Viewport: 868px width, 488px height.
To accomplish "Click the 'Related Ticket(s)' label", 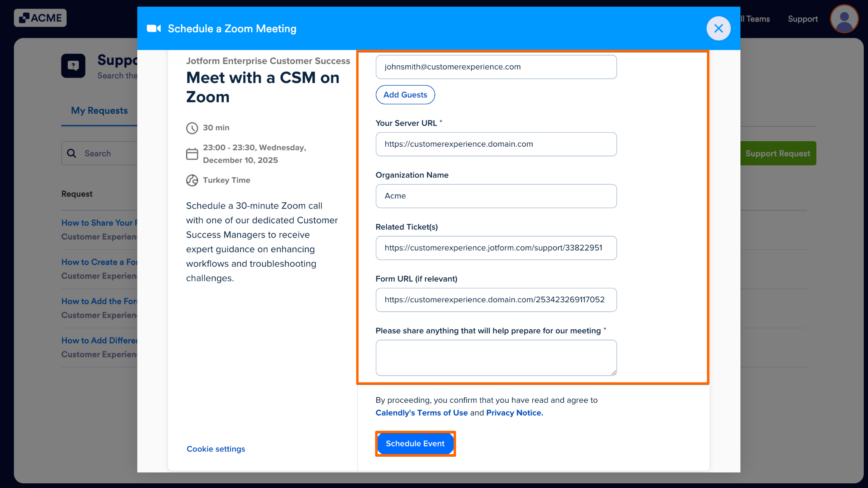I will [407, 227].
